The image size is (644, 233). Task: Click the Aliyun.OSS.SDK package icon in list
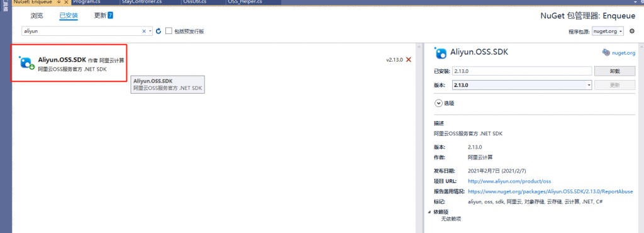(x=26, y=62)
